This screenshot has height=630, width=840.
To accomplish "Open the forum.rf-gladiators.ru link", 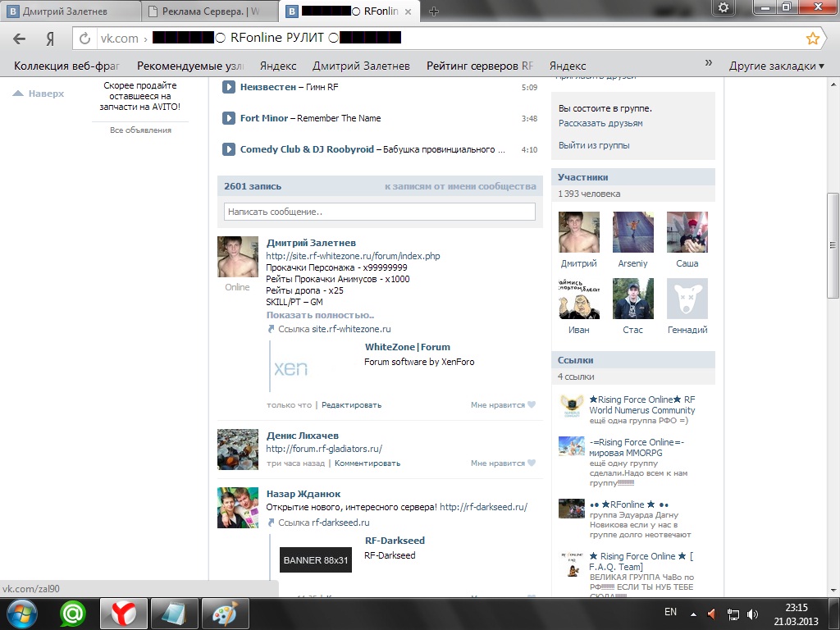I will click(x=324, y=449).
